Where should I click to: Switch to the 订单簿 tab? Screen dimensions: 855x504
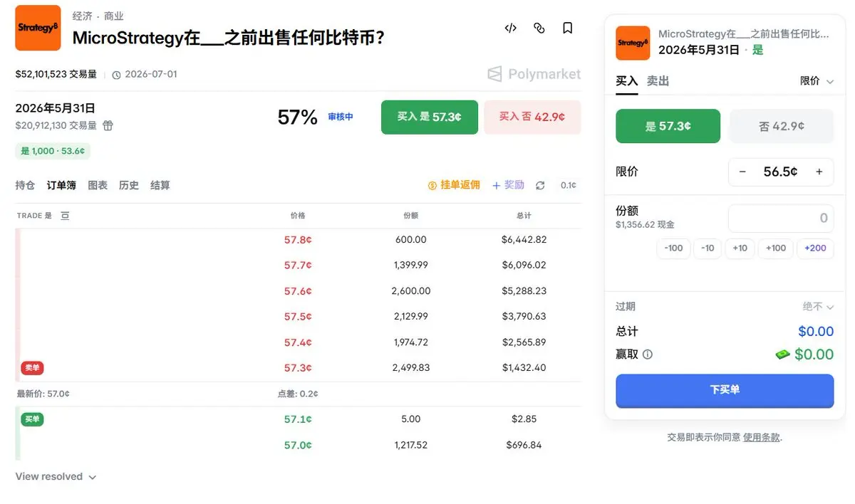point(61,185)
